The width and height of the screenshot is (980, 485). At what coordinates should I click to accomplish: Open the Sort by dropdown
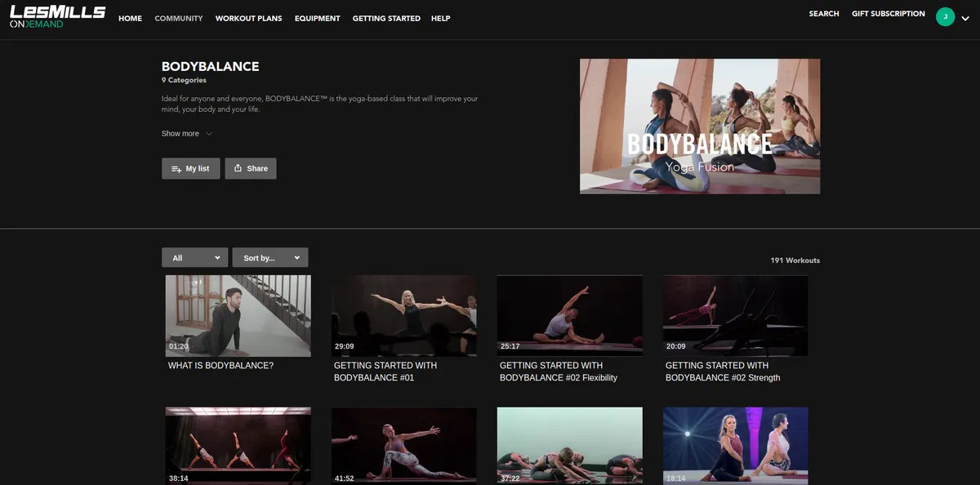(269, 258)
